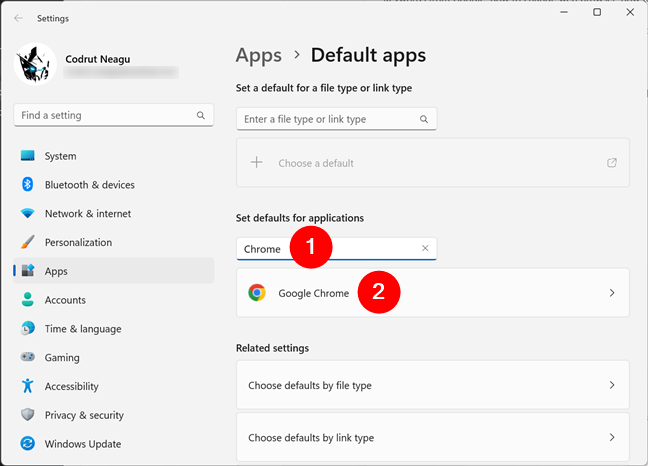
Task: Select the Bluetooth & devices icon
Action: [x=27, y=185]
